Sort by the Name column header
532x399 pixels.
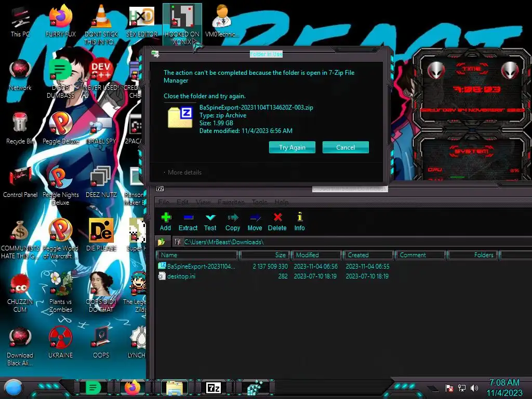click(x=197, y=255)
